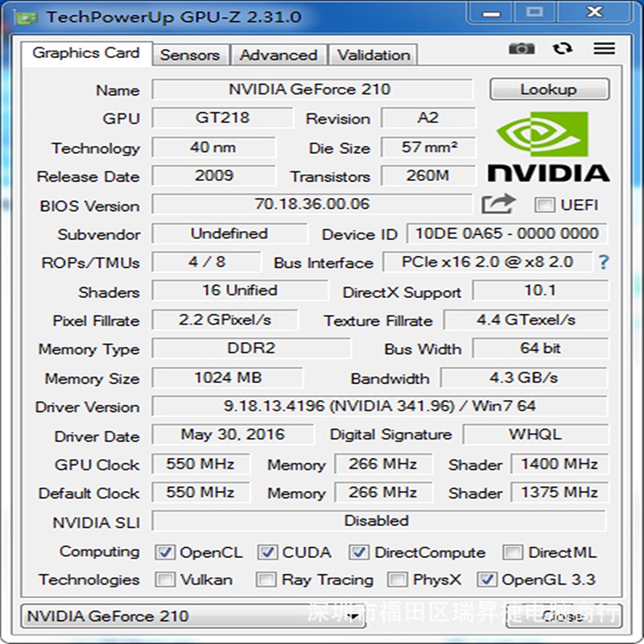
Task: Select the Advanced tab
Action: [279, 55]
